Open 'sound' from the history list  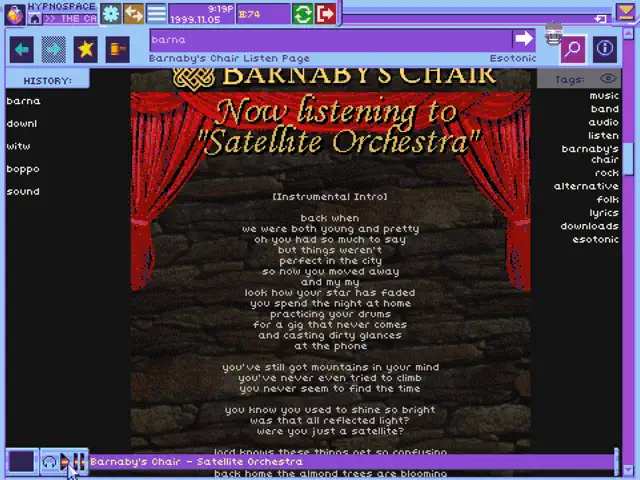23,191
